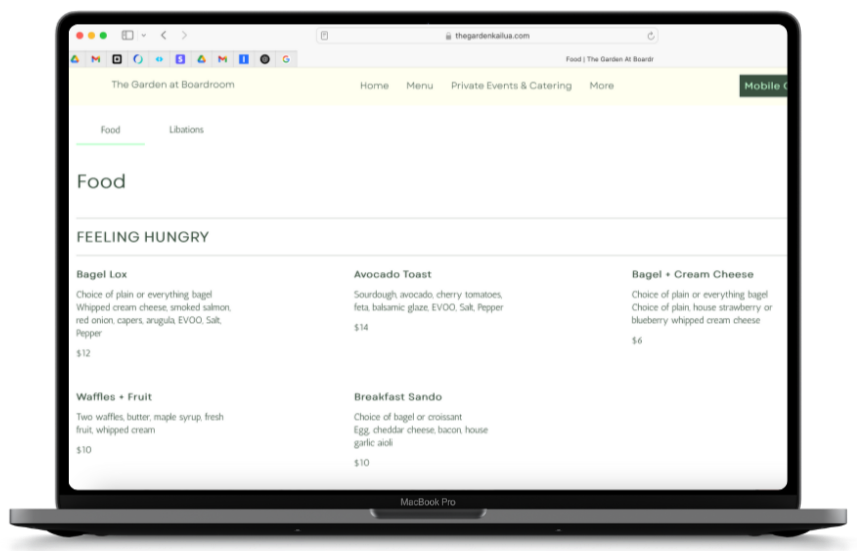The image size is (857, 551).
Task: Expand the More navigation item
Action: (602, 86)
